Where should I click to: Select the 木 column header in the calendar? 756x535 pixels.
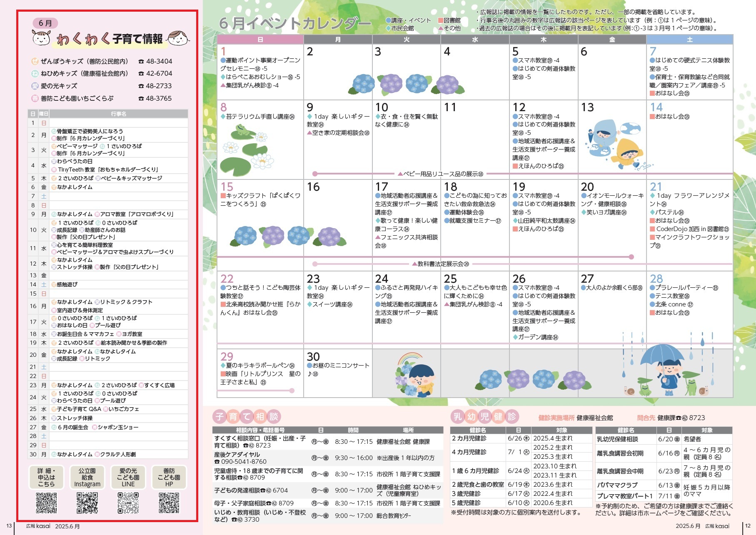point(544,40)
